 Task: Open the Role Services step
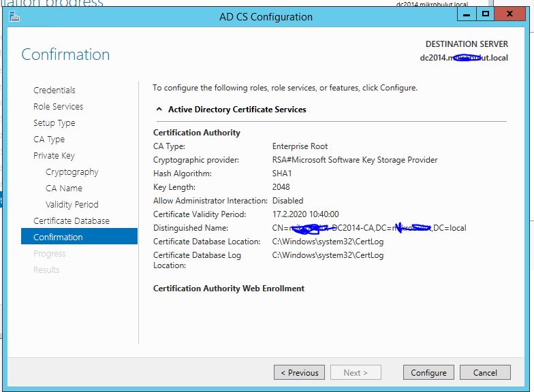click(x=59, y=106)
